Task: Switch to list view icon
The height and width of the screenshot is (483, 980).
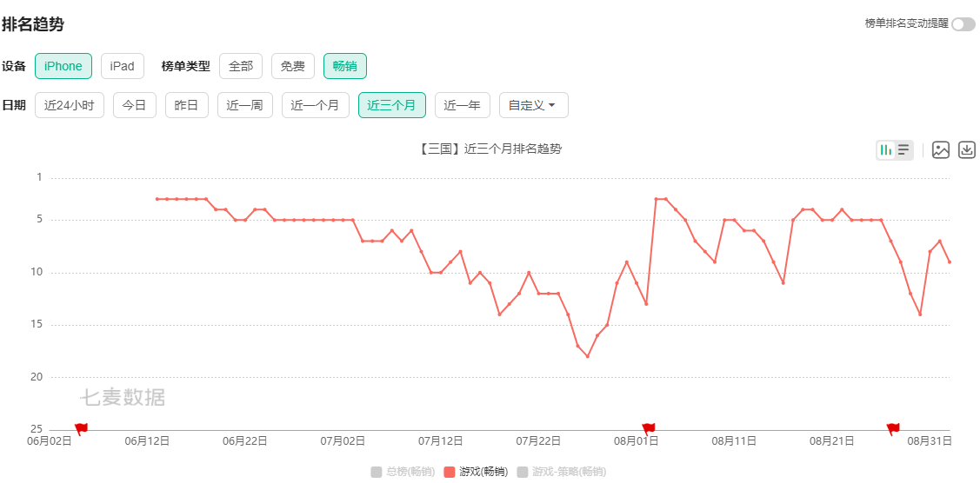Action: pyautogui.click(x=904, y=150)
